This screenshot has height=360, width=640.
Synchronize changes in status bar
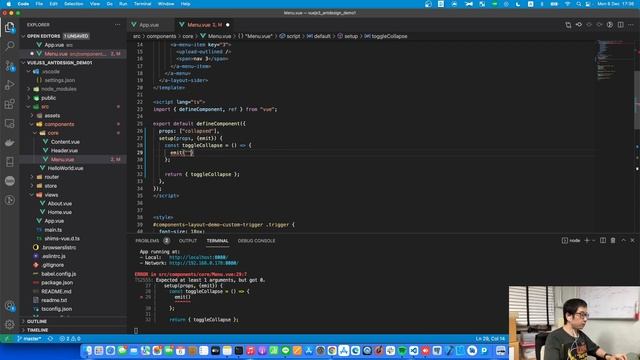[50, 339]
